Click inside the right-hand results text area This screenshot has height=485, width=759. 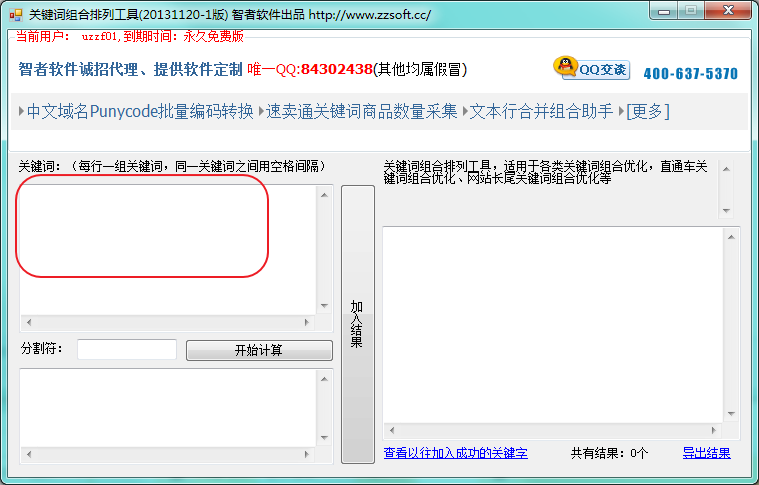click(553, 325)
